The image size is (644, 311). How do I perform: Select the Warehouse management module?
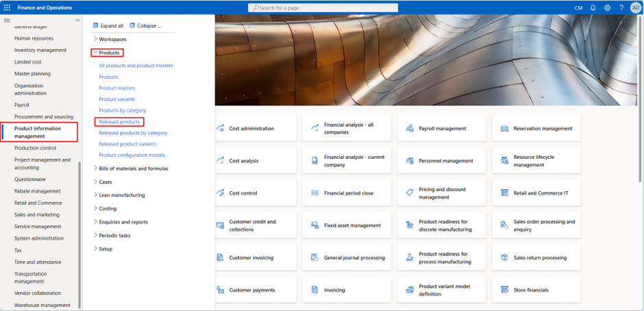point(42,306)
